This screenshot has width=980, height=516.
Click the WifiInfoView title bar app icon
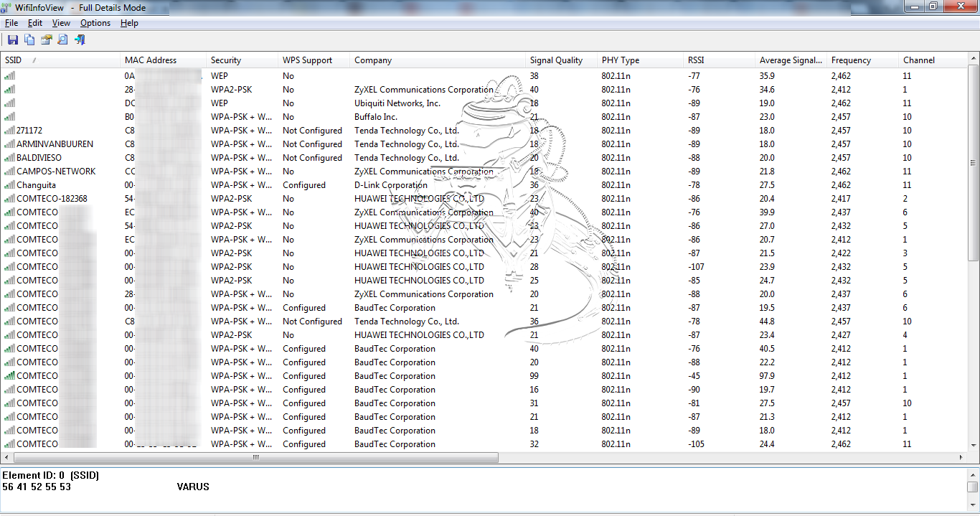(7, 7)
